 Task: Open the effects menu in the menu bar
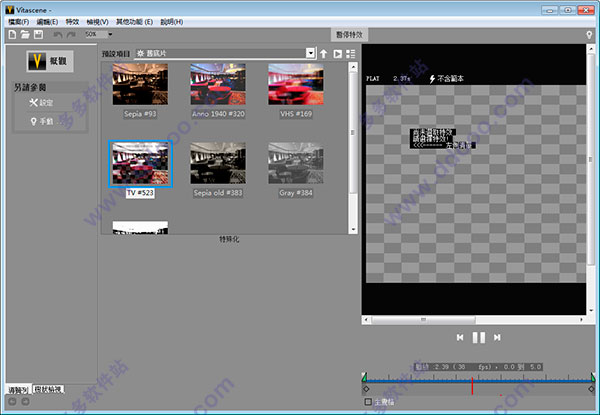tap(72, 22)
